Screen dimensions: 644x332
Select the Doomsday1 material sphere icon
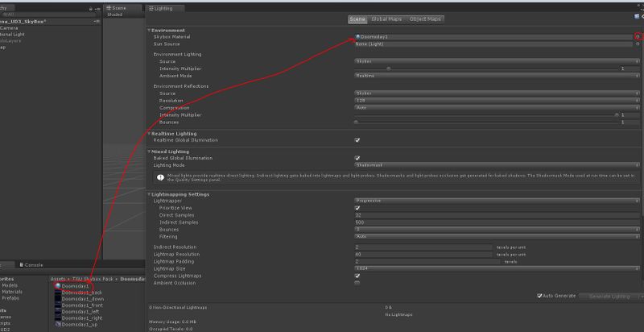click(x=58, y=286)
